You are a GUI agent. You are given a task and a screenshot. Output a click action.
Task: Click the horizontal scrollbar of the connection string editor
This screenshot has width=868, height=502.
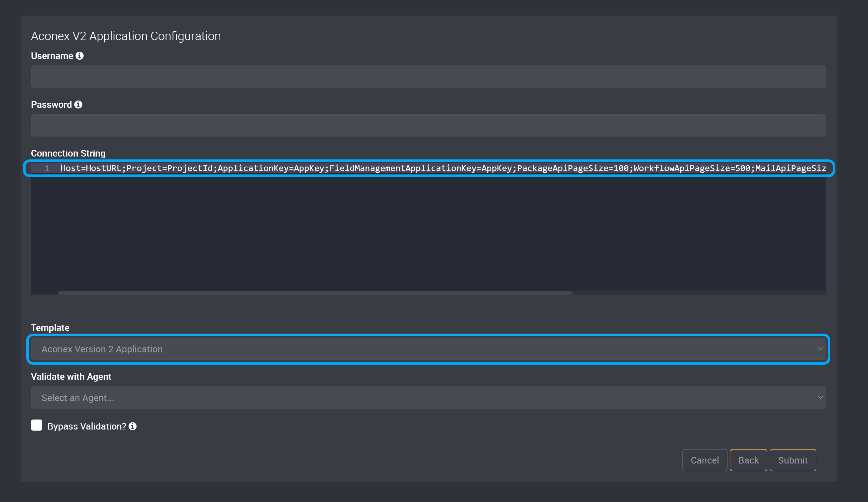tap(315, 293)
